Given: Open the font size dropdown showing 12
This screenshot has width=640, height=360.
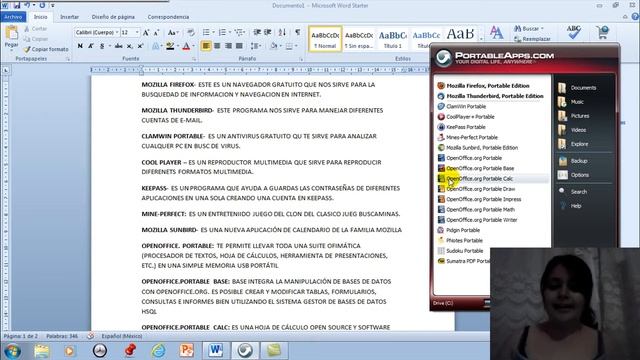Looking at the screenshot, I should pos(137,32).
